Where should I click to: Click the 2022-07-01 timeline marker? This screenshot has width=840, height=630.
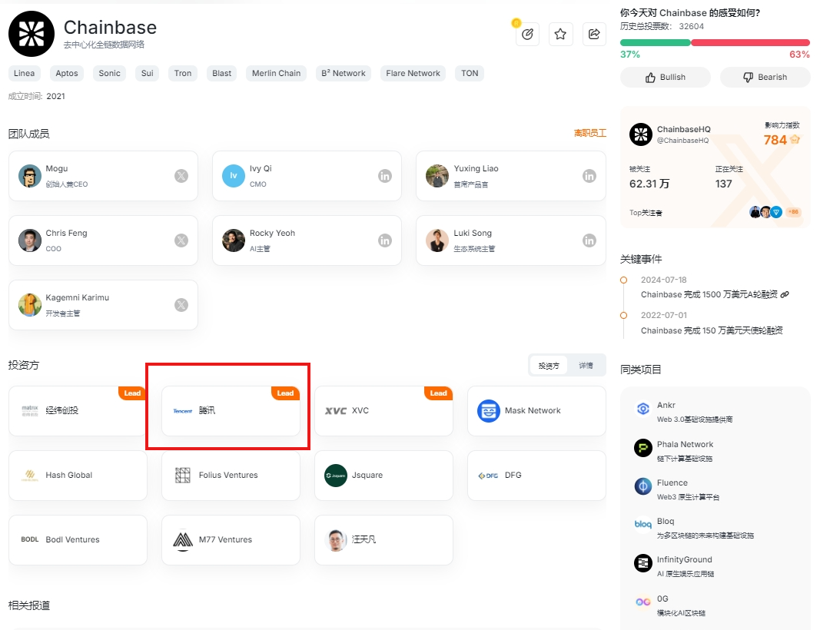point(623,316)
